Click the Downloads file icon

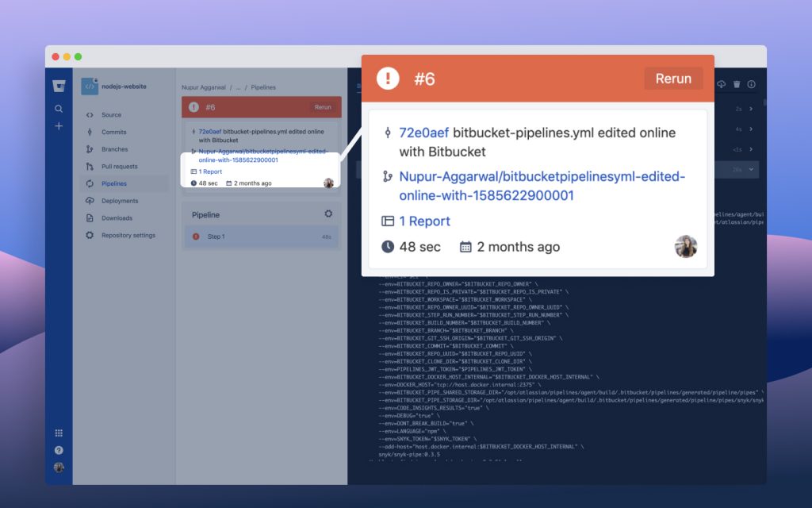click(x=90, y=217)
